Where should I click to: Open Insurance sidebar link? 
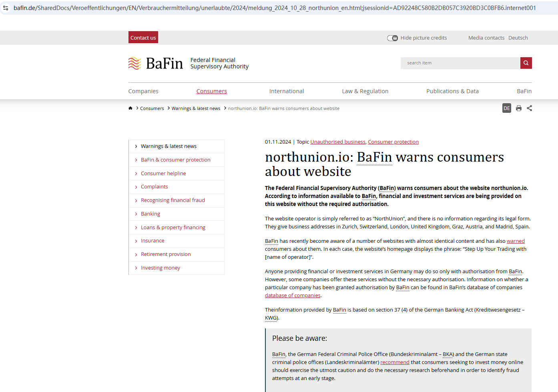pyautogui.click(x=153, y=241)
